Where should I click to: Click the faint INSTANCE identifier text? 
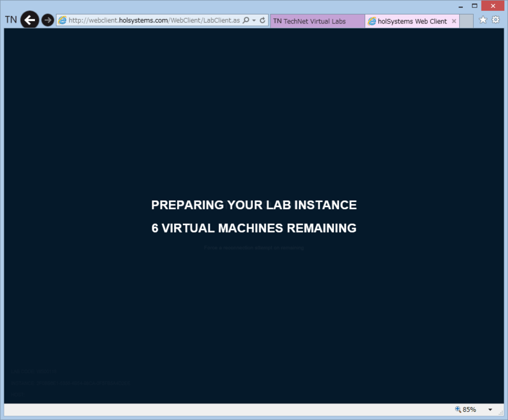pos(70,383)
